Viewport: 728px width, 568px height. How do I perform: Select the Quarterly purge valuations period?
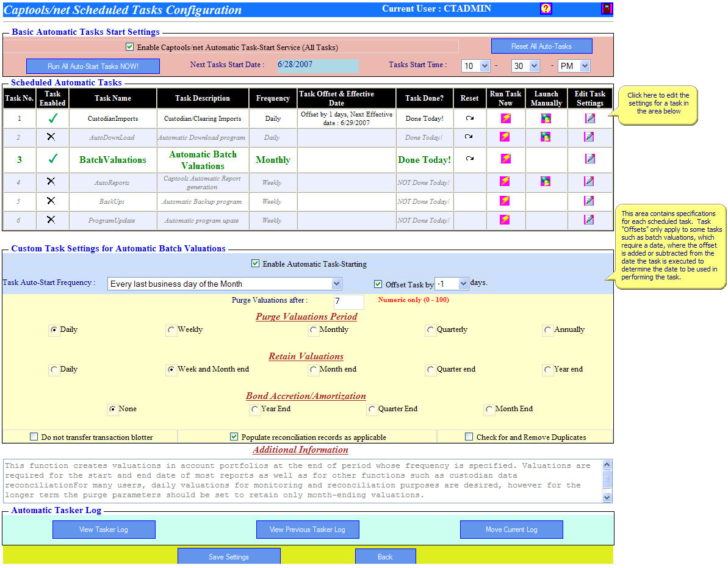coord(430,329)
